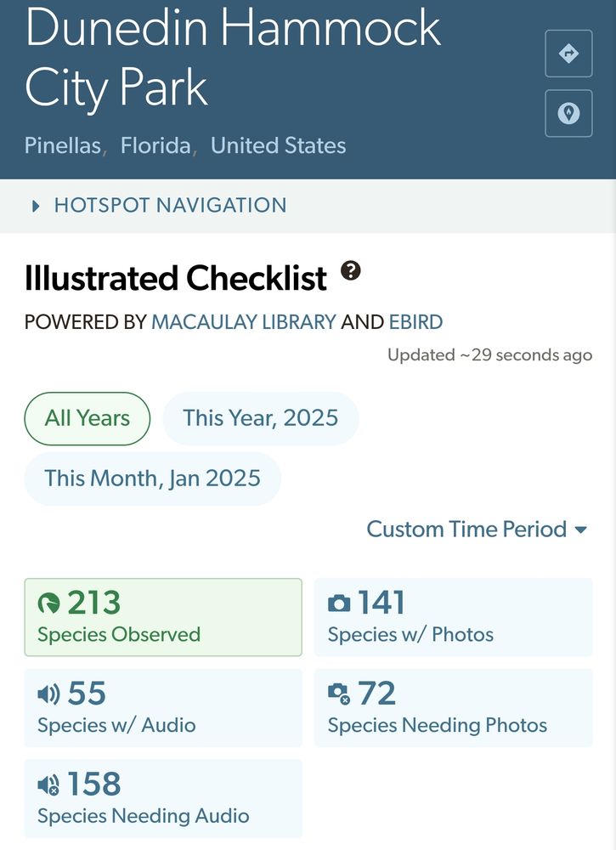Open the eBird link
Screen dimensions: 616x850
pos(416,322)
